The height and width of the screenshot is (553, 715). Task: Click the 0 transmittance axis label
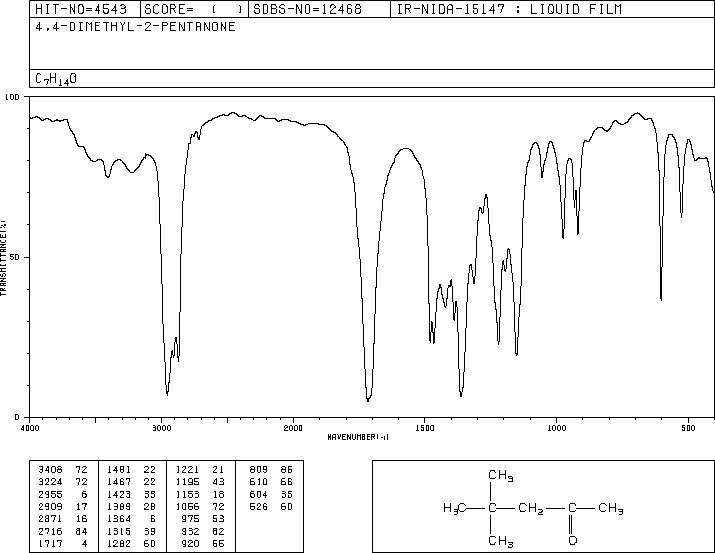tap(17, 417)
